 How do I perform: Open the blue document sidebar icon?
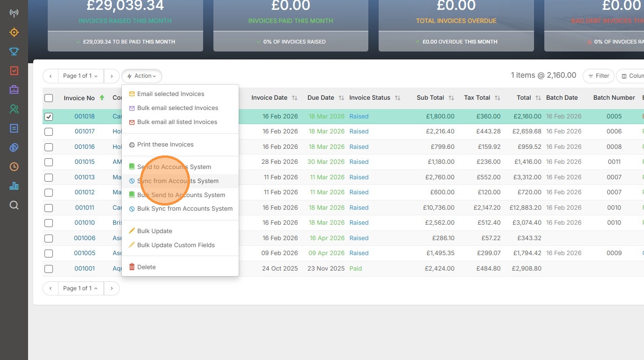(14, 128)
